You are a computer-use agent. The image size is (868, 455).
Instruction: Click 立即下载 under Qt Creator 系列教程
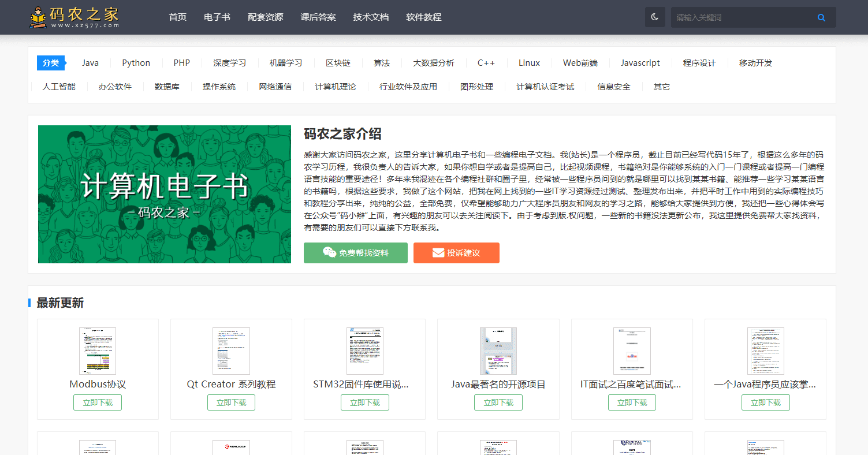click(x=231, y=402)
